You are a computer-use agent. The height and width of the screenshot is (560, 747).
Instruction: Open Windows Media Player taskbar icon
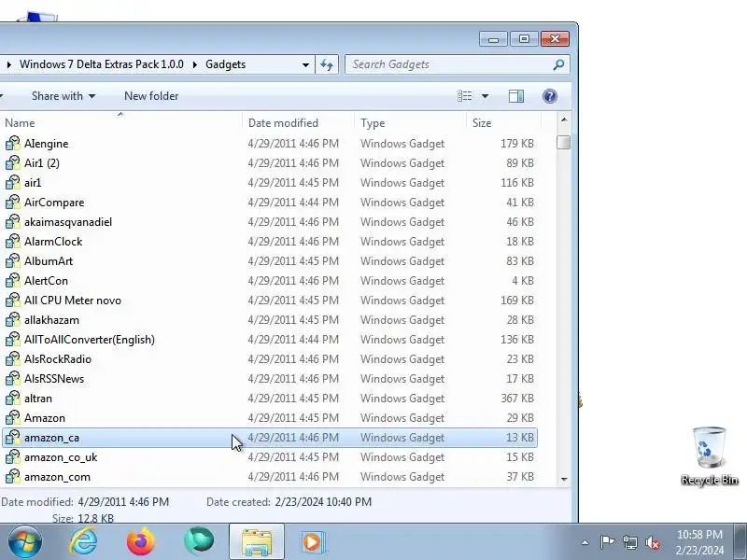click(312, 542)
